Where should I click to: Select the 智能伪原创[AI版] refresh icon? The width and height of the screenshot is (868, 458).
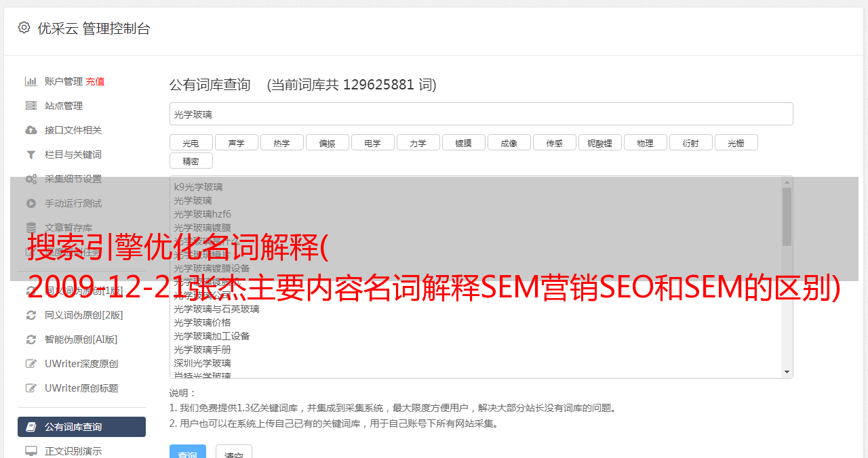(x=31, y=339)
